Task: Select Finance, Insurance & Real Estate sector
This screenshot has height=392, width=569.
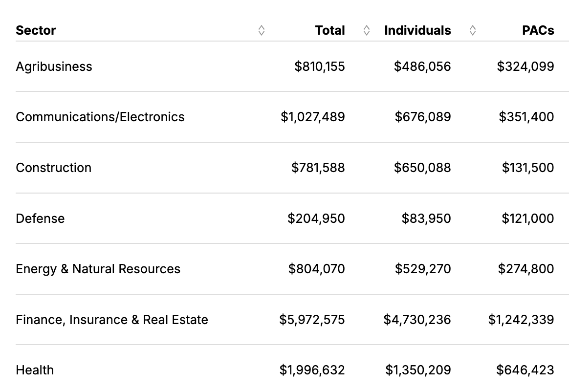Action: tap(112, 320)
